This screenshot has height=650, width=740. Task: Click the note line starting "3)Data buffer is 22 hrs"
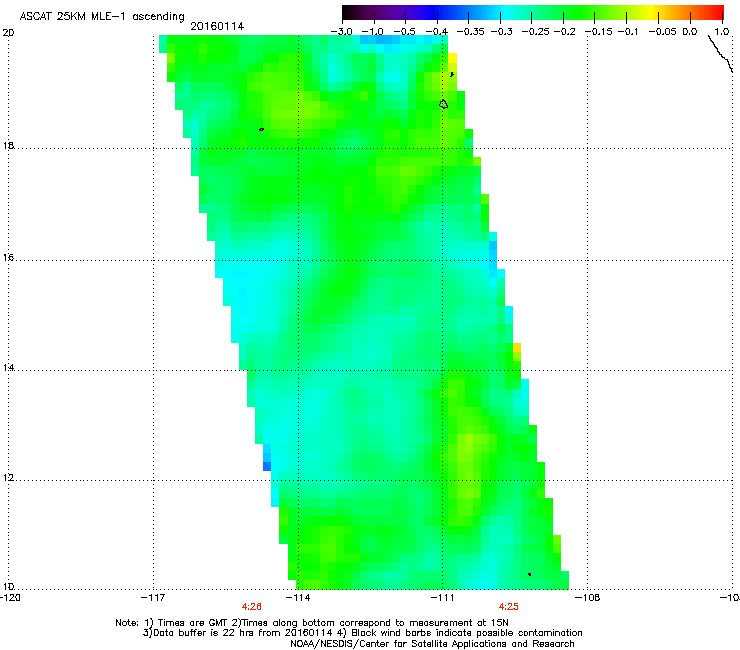pos(362,633)
